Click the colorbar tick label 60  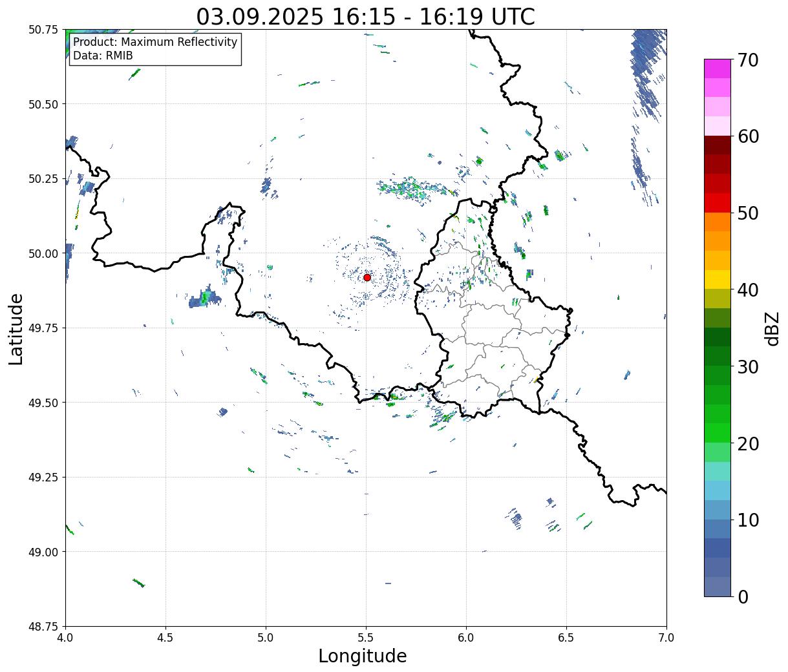(747, 136)
